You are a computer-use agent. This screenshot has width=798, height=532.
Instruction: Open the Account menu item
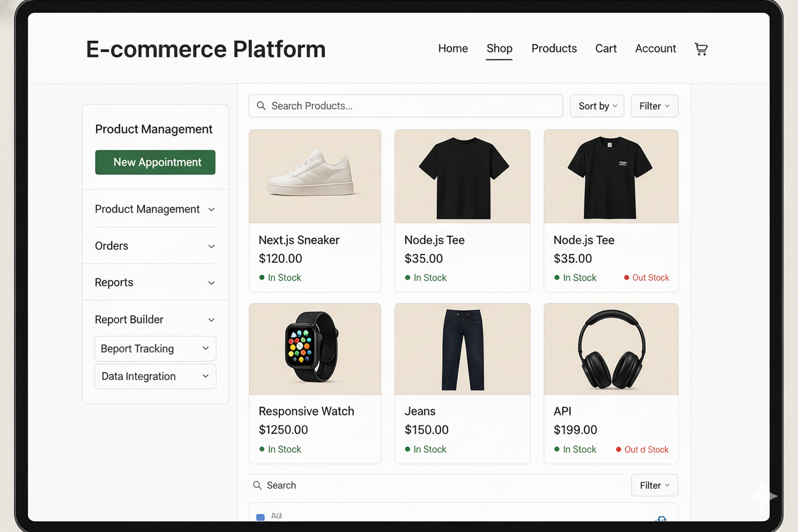tap(655, 49)
